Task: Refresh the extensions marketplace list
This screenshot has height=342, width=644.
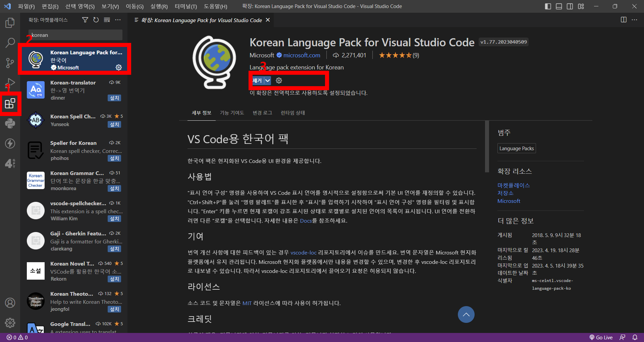Action: point(96,20)
